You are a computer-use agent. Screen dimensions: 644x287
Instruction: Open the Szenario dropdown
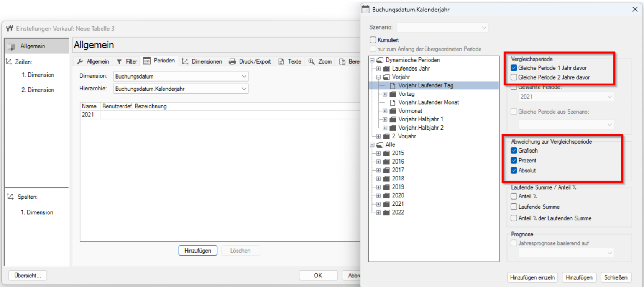484,27
